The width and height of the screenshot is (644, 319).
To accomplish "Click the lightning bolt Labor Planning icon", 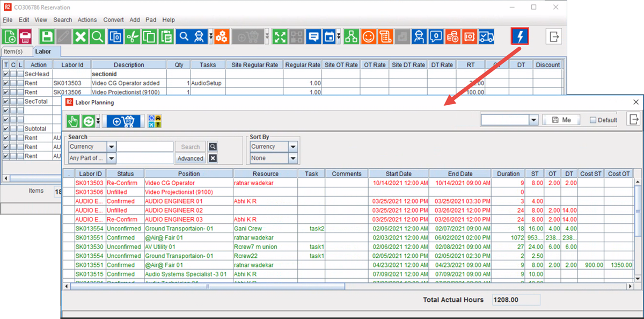I will click(x=520, y=37).
